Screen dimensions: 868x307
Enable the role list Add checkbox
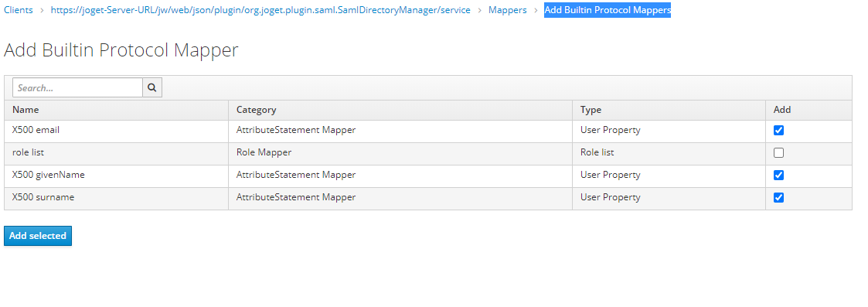[778, 152]
